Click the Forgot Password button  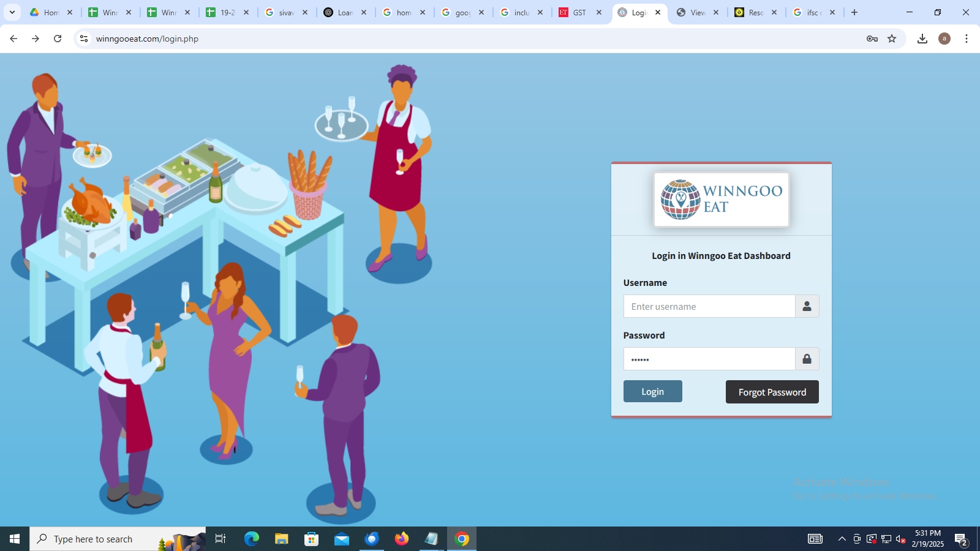click(772, 392)
